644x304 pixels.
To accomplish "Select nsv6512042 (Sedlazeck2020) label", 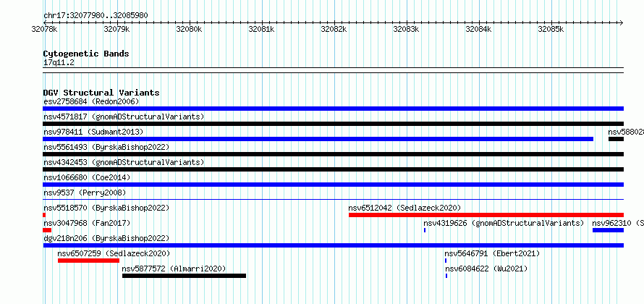I will tap(404, 208).
